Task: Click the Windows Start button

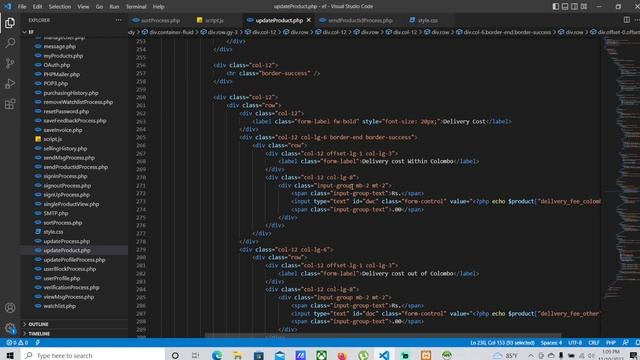Action: pyautogui.click(x=10, y=355)
